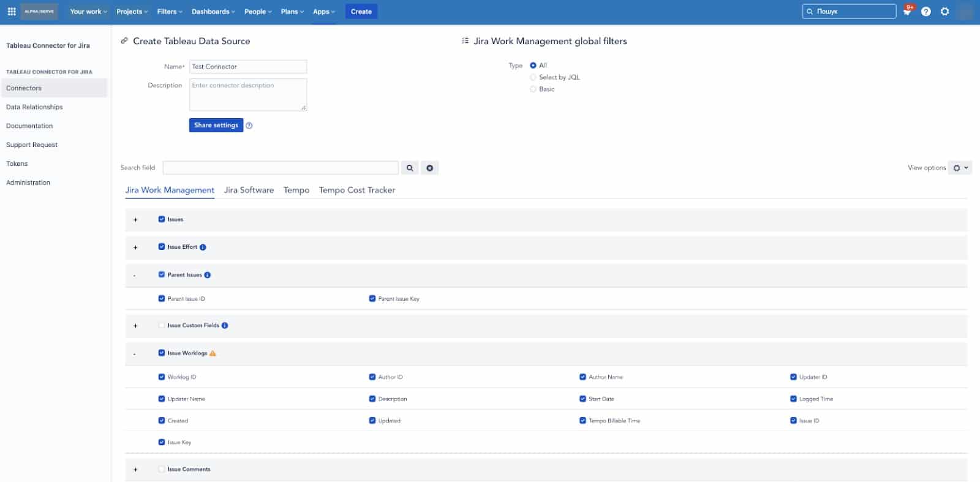The image size is (980, 482).
Task: Click the filter list icon beside global filters heading
Action: [x=465, y=41]
